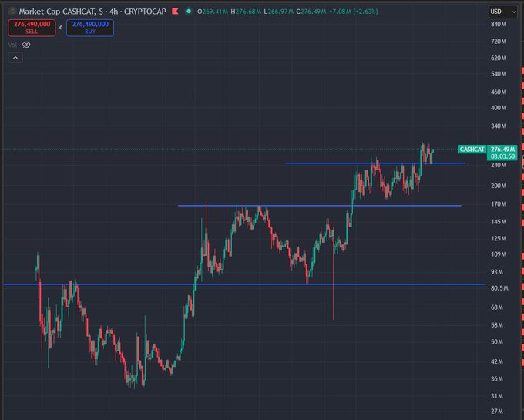Click the high value H276.68M
The image size is (524, 420).
coord(246,12)
